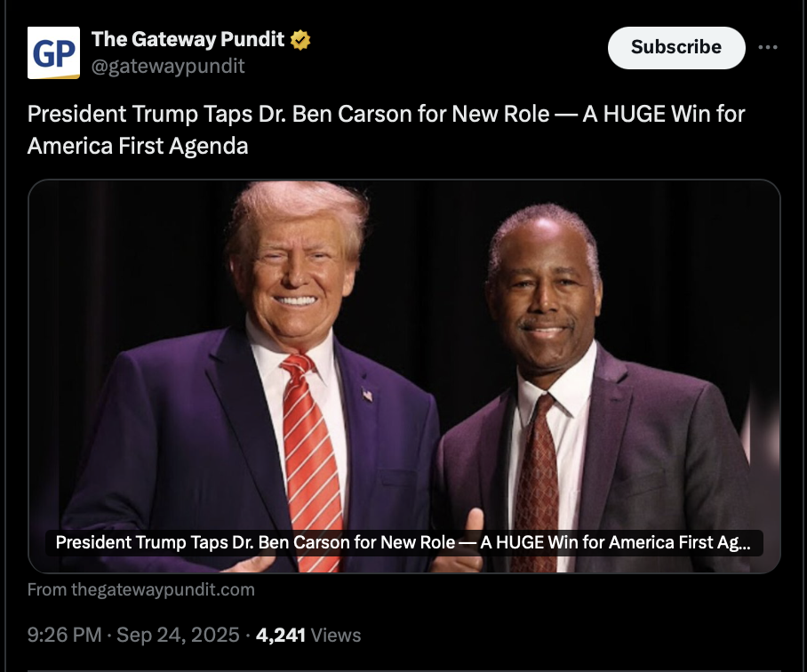
Task: Click the post's first text line
Action: [x=386, y=115]
